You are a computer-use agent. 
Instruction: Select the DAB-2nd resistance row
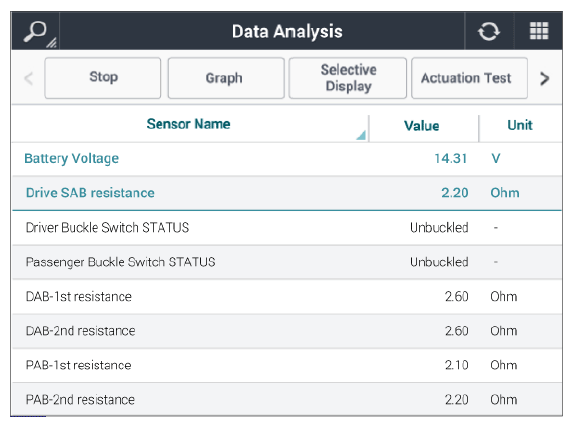(287, 331)
